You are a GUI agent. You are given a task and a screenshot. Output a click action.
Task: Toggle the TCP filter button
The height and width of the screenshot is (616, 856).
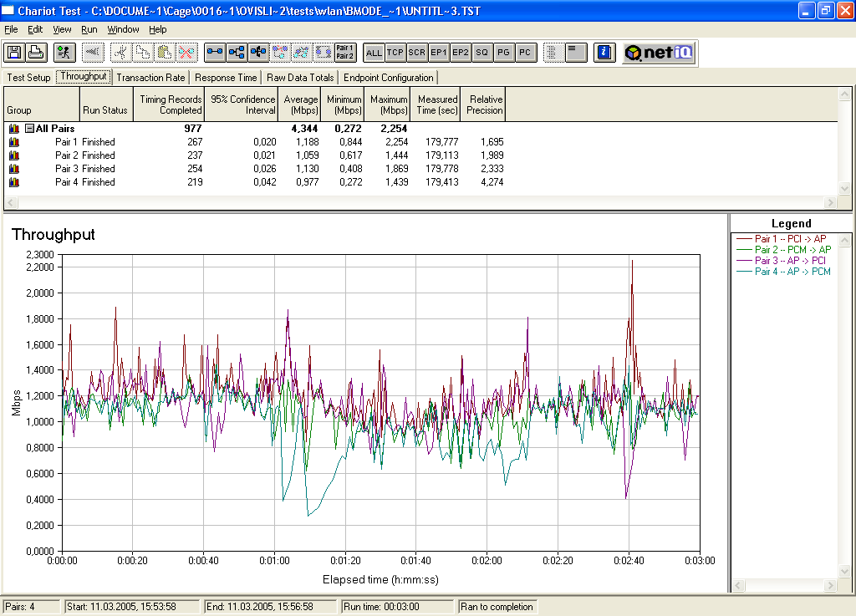pos(395,53)
